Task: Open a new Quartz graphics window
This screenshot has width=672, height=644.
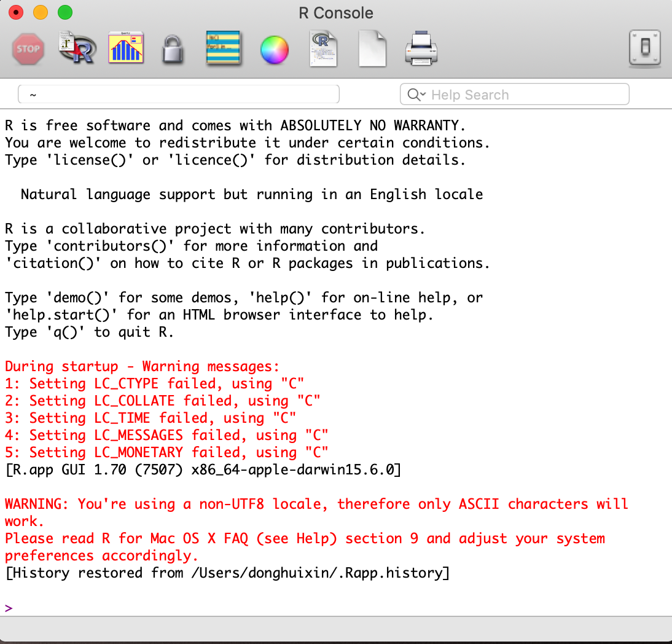Action: coord(125,47)
